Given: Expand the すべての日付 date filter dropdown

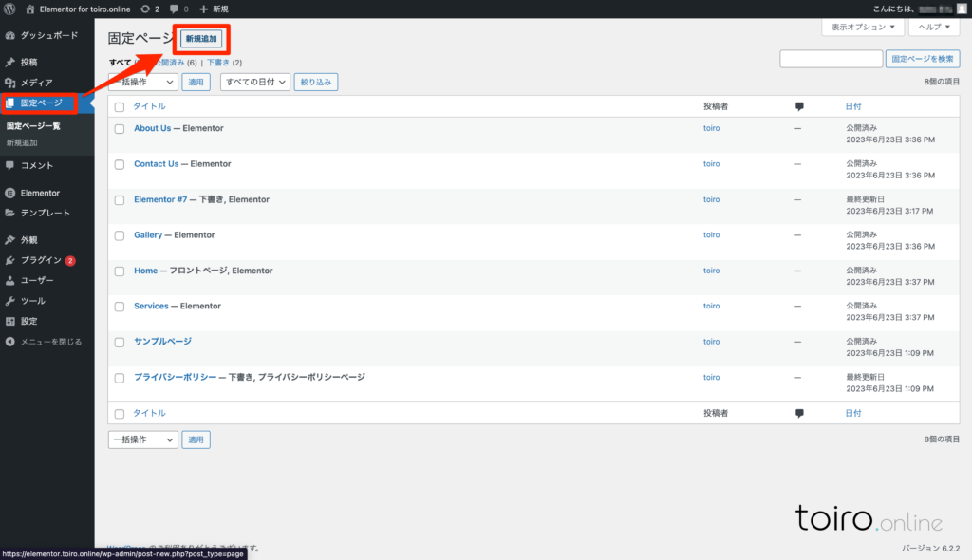Looking at the screenshot, I should tap(253, 83).
